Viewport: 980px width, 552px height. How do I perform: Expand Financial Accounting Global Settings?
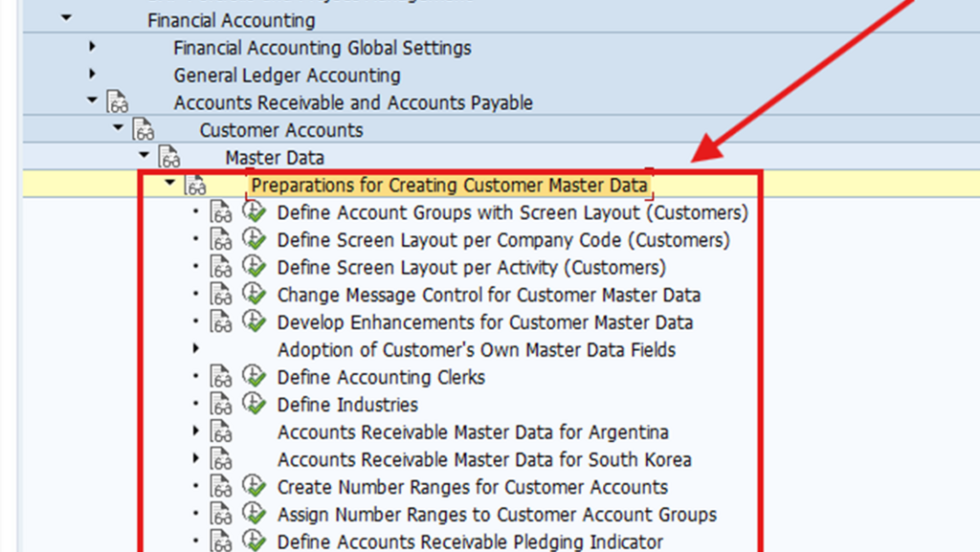(92, 47)
